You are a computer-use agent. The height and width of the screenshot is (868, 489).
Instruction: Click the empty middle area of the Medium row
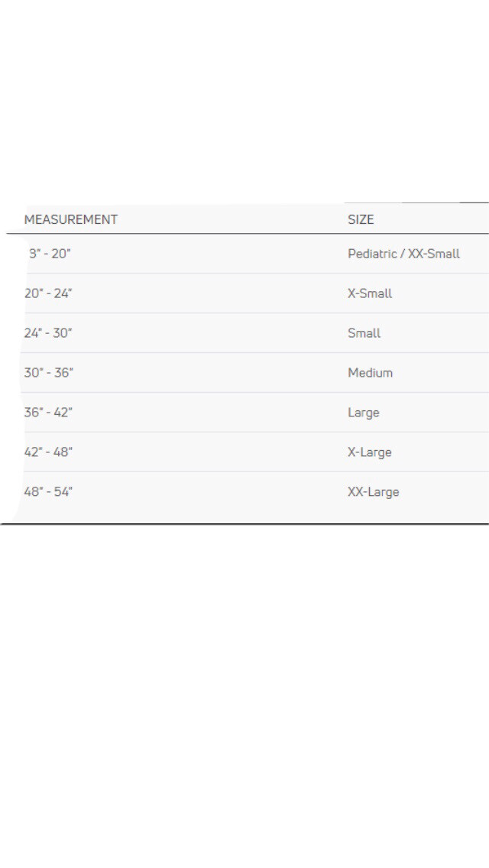pyautogui.click(x=210, y=373)
